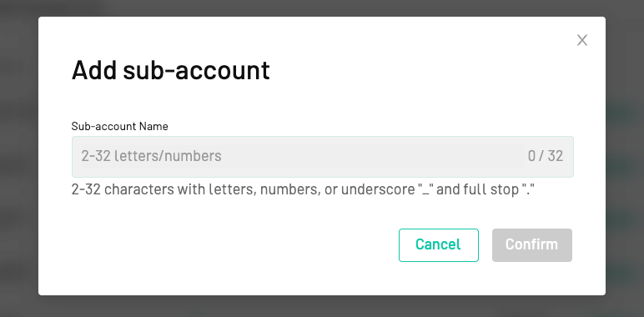The height and width of the screenshot is (317, 644).
Task: Place cursor in the sub-account name box
Action: 322,157
